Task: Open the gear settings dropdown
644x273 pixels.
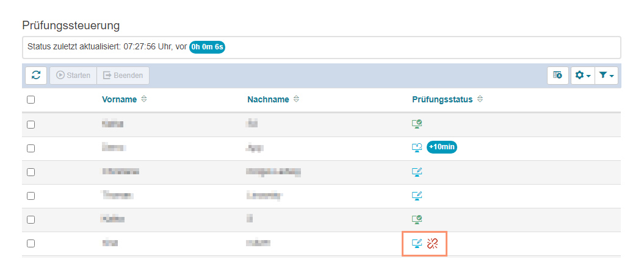Action: [582, 76]
